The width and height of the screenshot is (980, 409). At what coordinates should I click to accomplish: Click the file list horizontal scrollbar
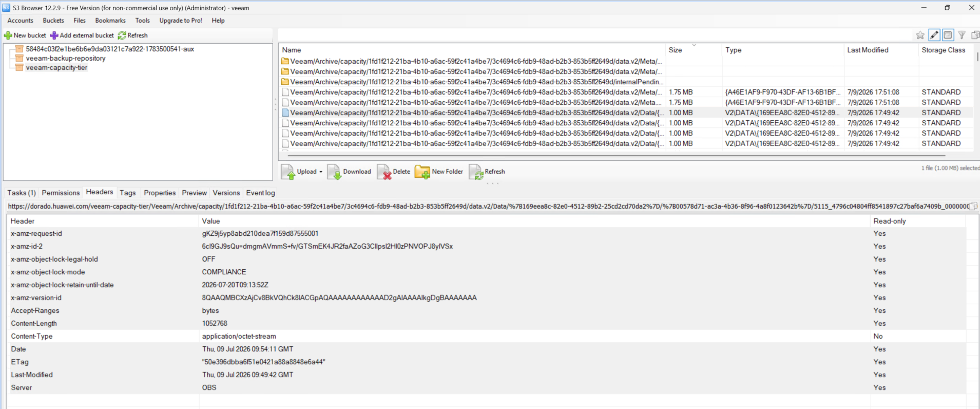pos(616,155)
